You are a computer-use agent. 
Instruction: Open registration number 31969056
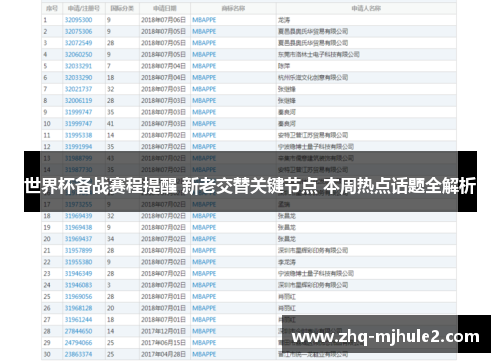(78, 297)
